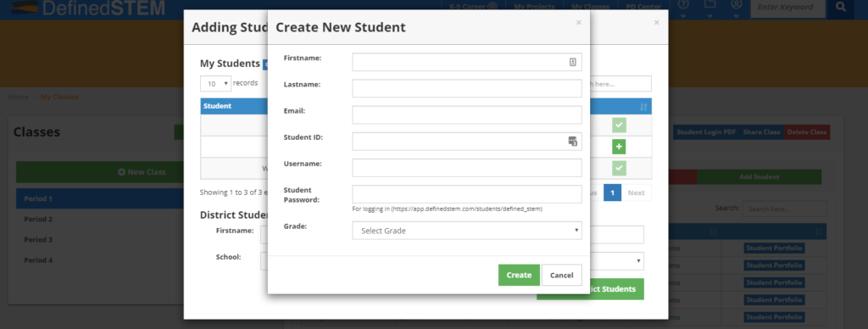Open PD Center in top navigation
This screenshot has height=329, width=868.
click(643, 7)
